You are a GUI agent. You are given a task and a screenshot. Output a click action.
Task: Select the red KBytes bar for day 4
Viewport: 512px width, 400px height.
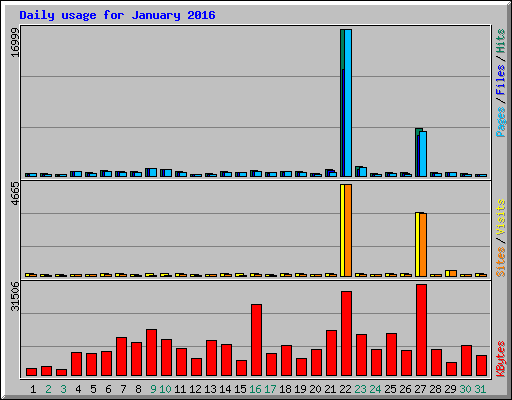pos(76,364)
